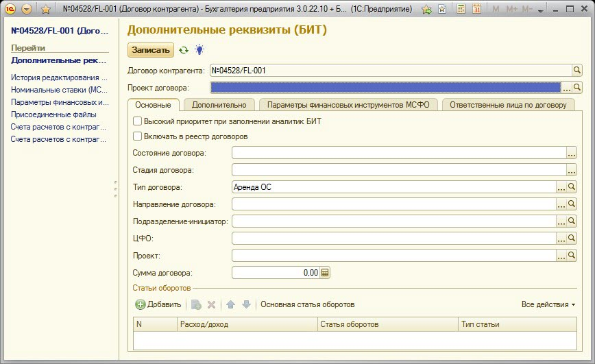Expand the Все действия menu
This screenshot has height=364, width=595.
point(548,304)
